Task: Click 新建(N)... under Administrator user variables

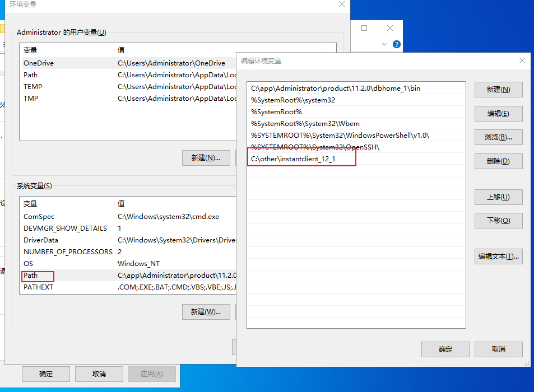Action: coord(205,157)
